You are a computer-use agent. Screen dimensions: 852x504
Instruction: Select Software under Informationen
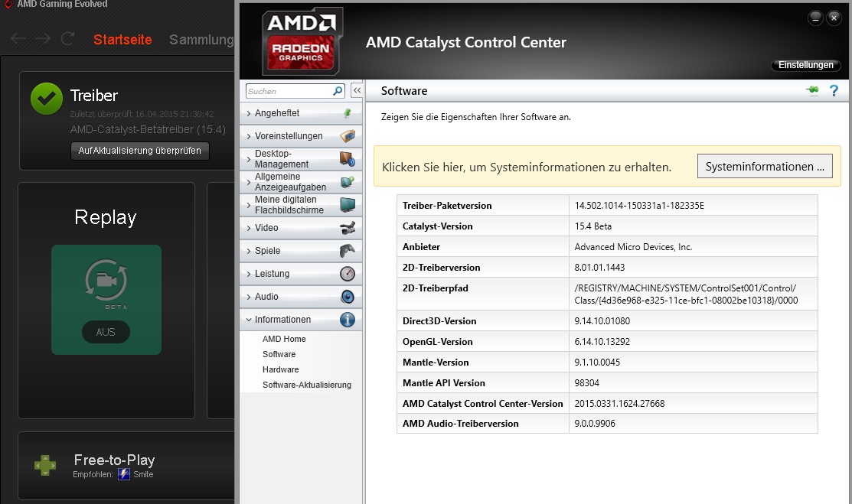point(279,354)
